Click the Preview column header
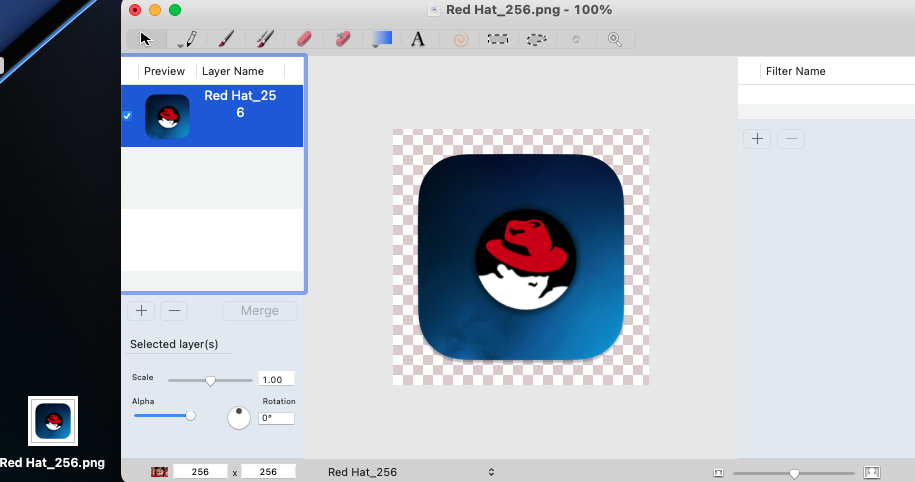Viewport: 915px width, 482px height. 164,71
